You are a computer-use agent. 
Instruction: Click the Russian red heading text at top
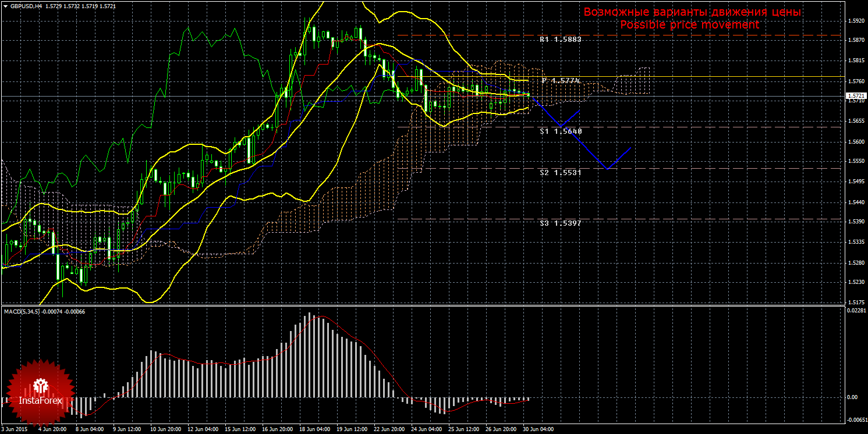[x=692, y=12]
